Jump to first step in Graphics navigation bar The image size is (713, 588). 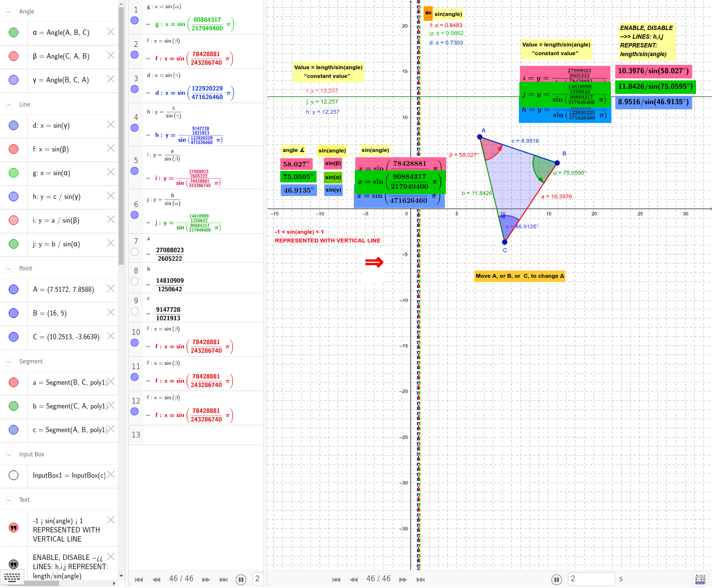pyautogui.click(x=336, y=579)
